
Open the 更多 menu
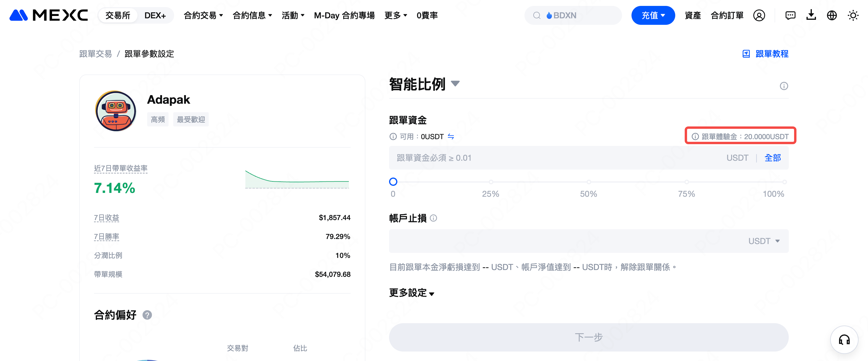(396, 15)
